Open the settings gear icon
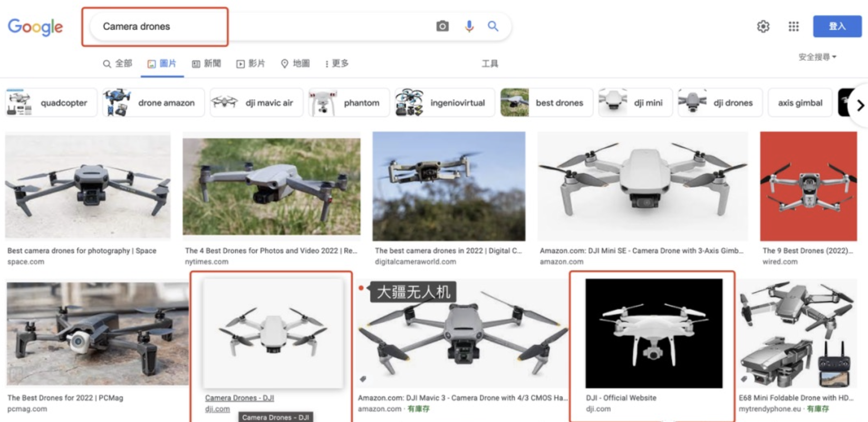 click(763, 26)
